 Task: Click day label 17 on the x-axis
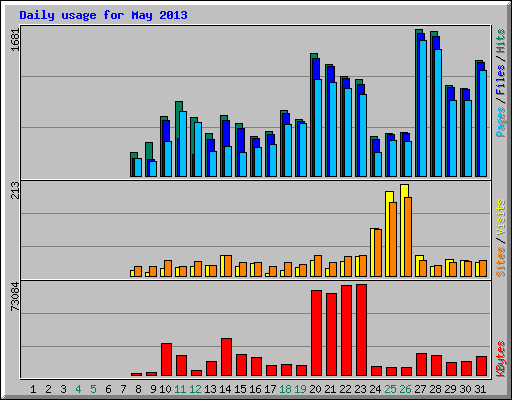(x=270, y=389)
